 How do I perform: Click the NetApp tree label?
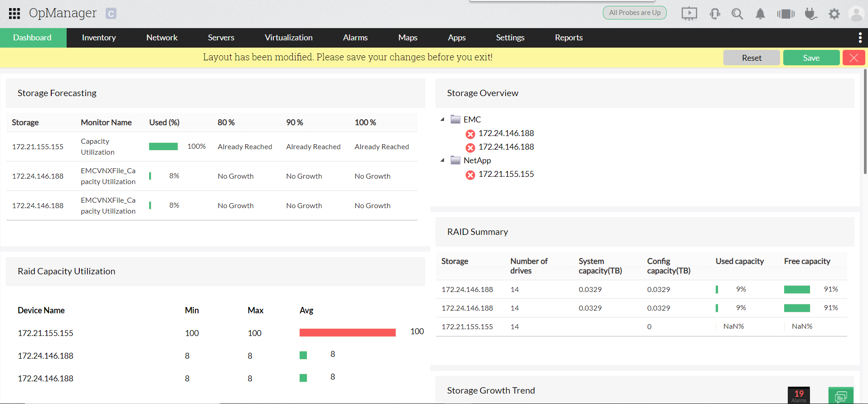click(477, 160)
